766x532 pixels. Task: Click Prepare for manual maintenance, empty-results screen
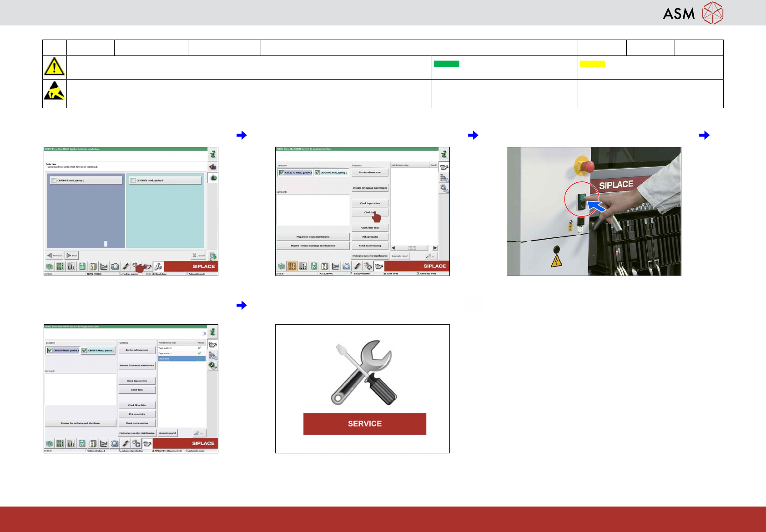[370, 188]
